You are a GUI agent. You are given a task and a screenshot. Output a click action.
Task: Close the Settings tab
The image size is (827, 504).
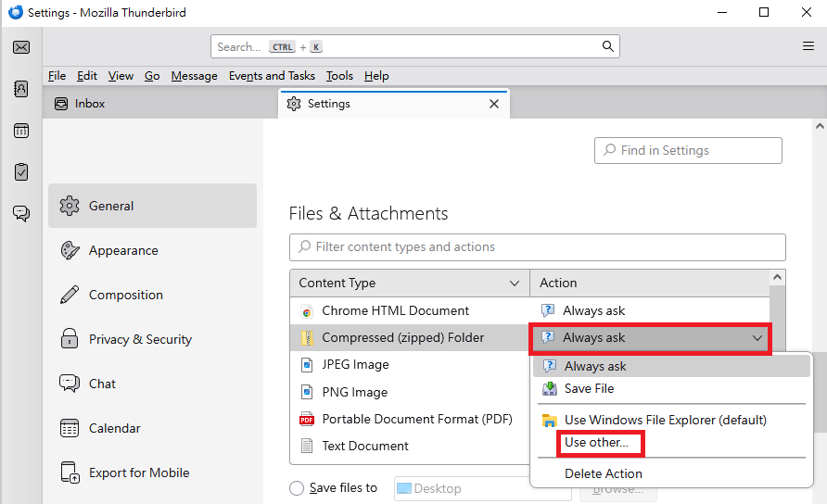(494, 104)
